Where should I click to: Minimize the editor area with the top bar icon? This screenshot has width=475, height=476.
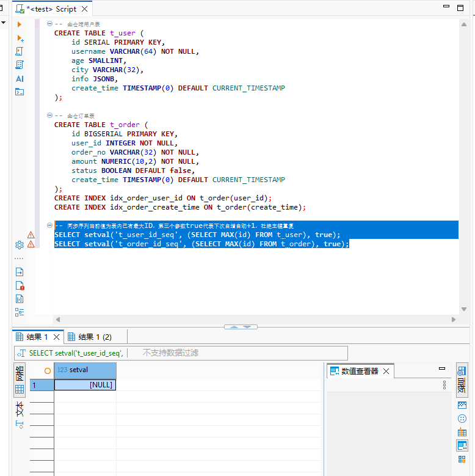tap(446, 6)
